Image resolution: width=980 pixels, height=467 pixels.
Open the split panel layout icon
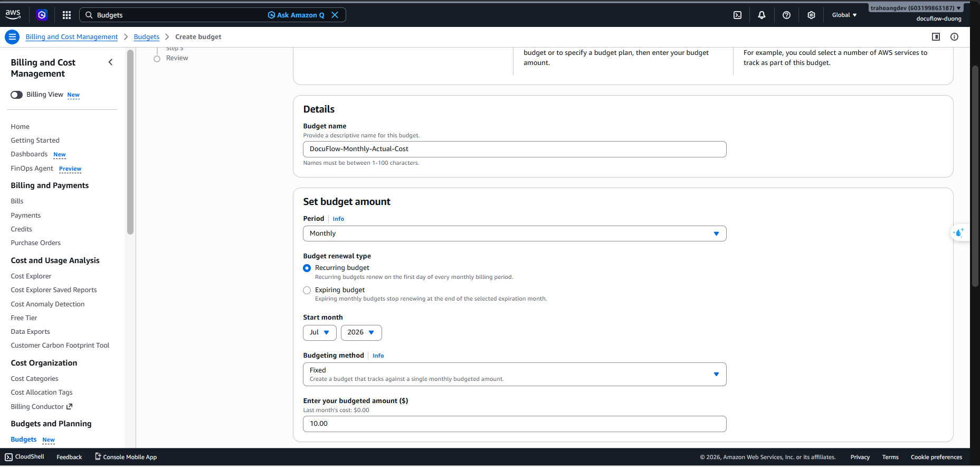pos(936,37)
